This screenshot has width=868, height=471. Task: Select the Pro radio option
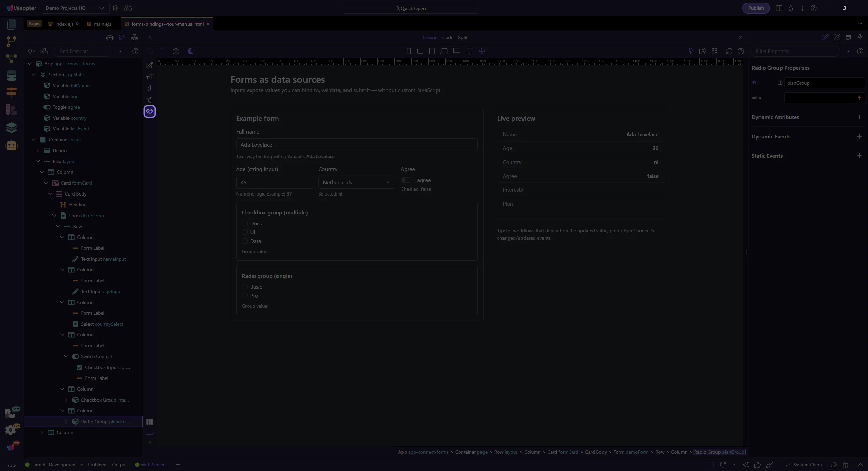point(245,295)
